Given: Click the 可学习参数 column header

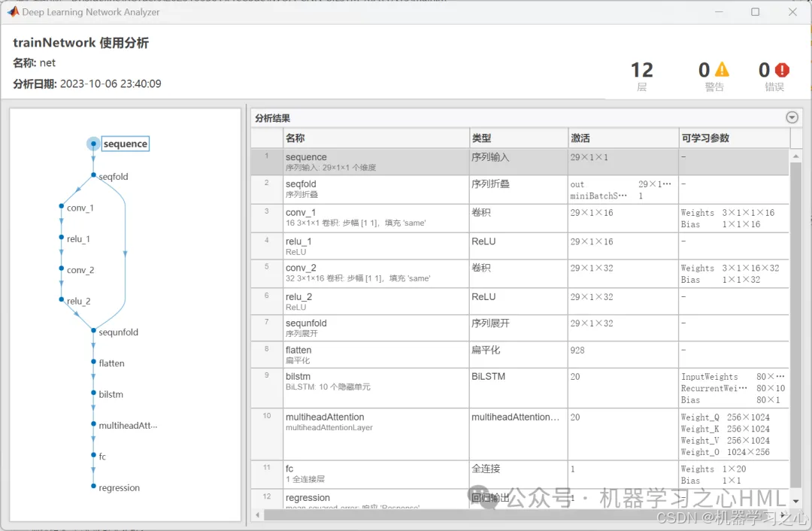Looking at the screenshot, I should click(x=734, y=138).
